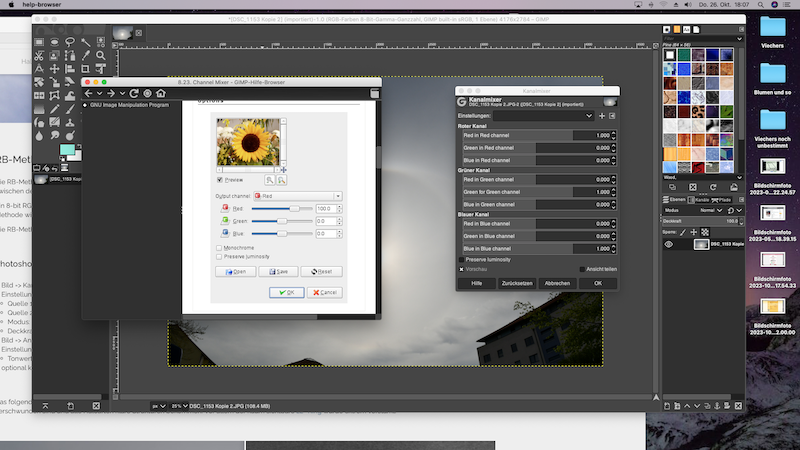This screenshot has width=800, height=450.
Task: Click the foreground color swatch in toolbox
Action: pos(66,150)
